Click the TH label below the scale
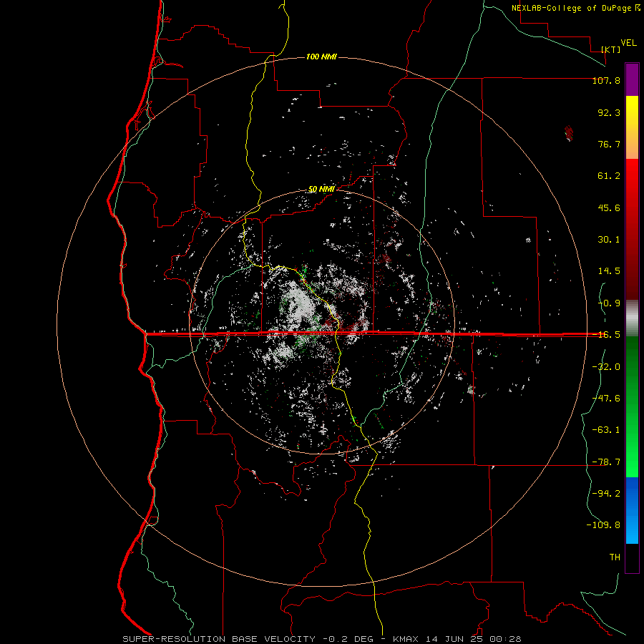This screenshot has height=644, width=644. (615, 557)
